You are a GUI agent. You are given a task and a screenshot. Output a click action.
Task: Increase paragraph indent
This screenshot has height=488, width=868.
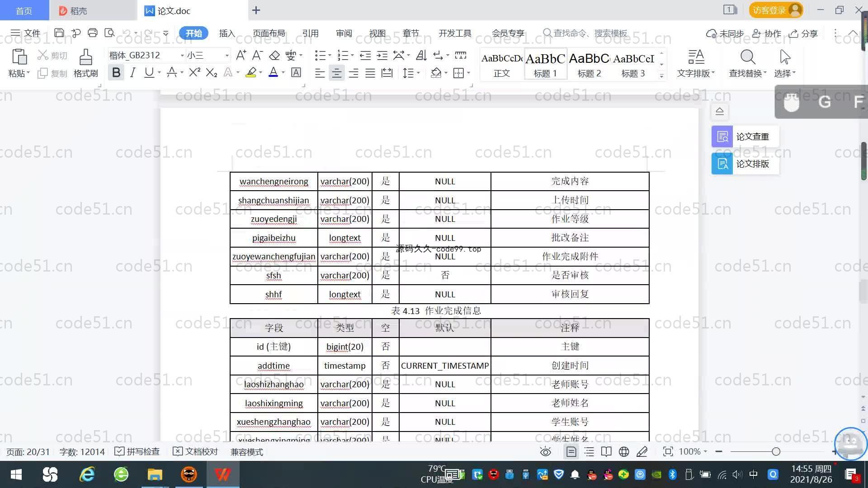click(x=382, y=55)
